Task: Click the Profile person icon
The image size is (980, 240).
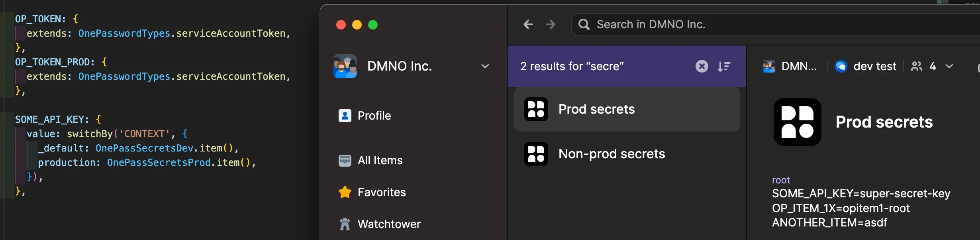Action: [x=345, y=116]
